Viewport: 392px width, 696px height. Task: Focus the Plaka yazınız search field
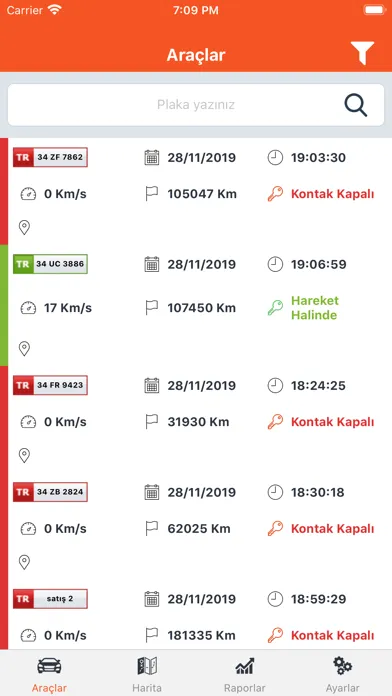click(x=196, y=105)
